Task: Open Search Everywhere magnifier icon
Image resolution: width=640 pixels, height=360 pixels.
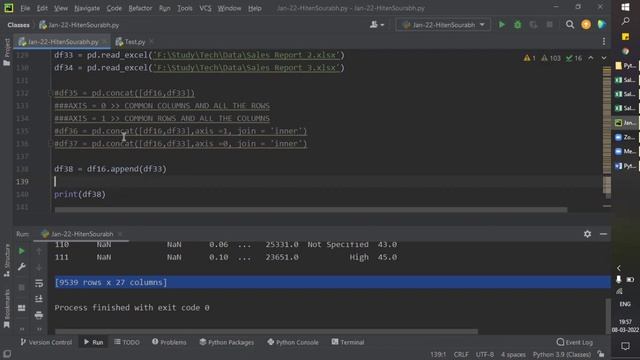Action: pos(570,25)
